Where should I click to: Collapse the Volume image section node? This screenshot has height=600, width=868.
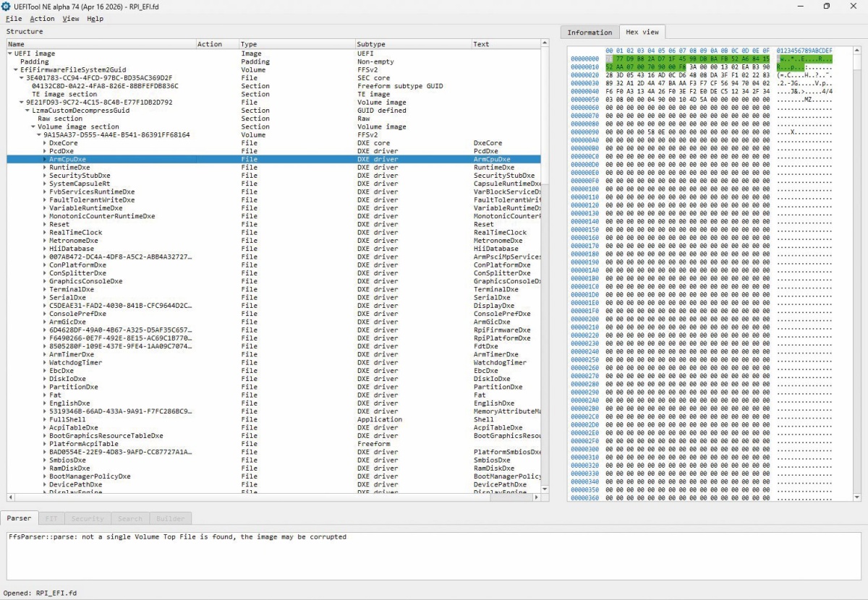(33, 127)
